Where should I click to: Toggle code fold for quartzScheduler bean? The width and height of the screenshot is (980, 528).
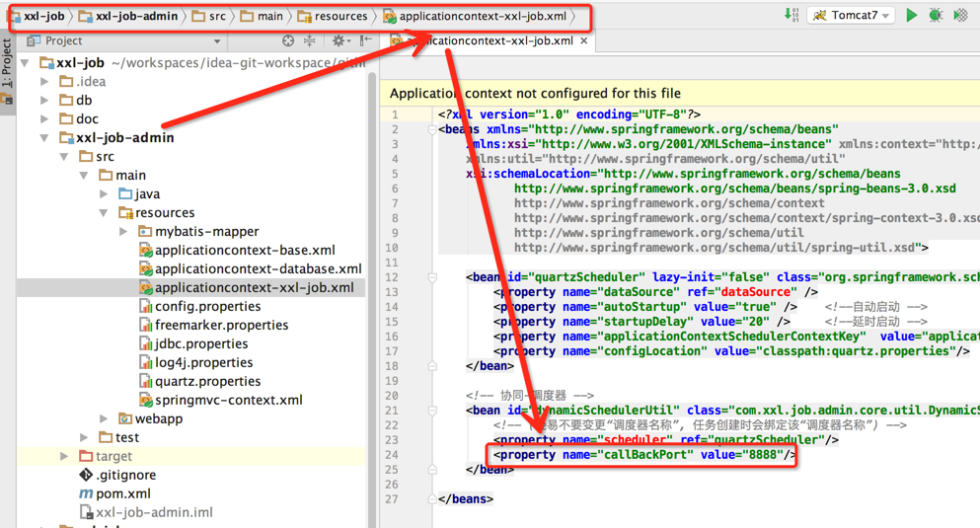click(x=432, y=277)
